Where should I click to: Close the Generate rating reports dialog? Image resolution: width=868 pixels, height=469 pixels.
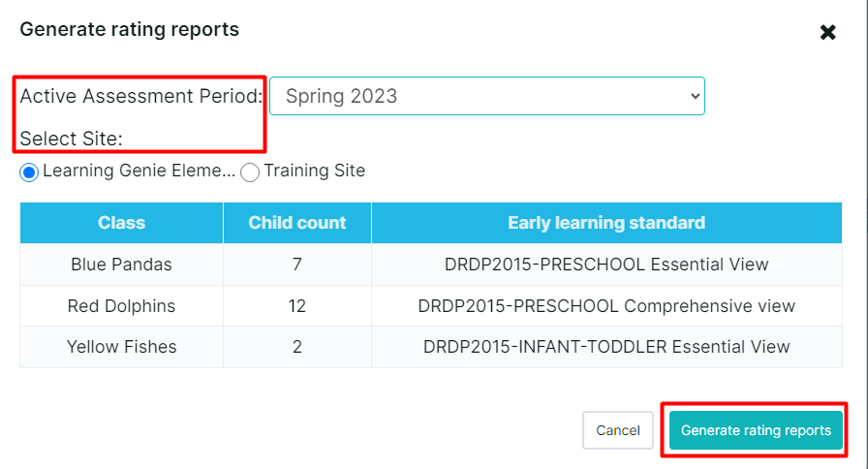(x=828, y=33)
